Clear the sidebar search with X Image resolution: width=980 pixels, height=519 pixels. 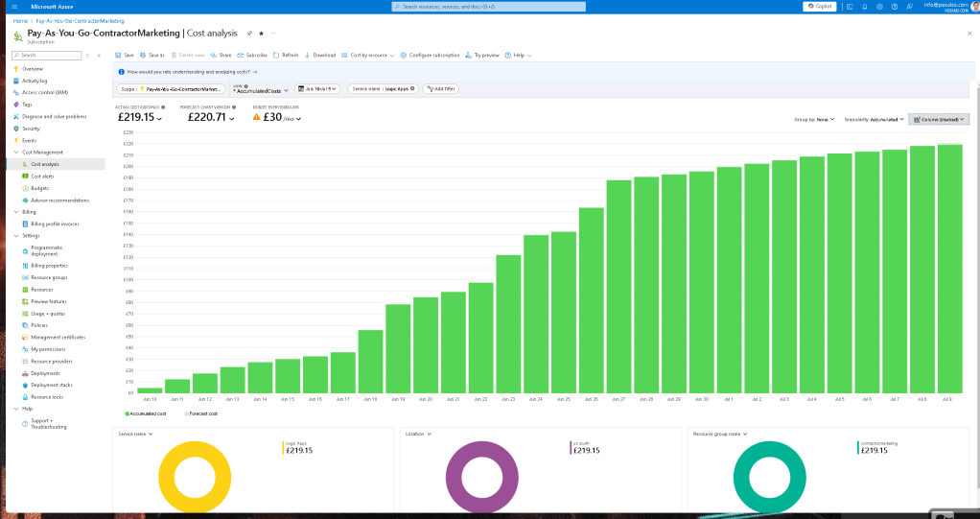pyautogui.click(x=87, y=56)
